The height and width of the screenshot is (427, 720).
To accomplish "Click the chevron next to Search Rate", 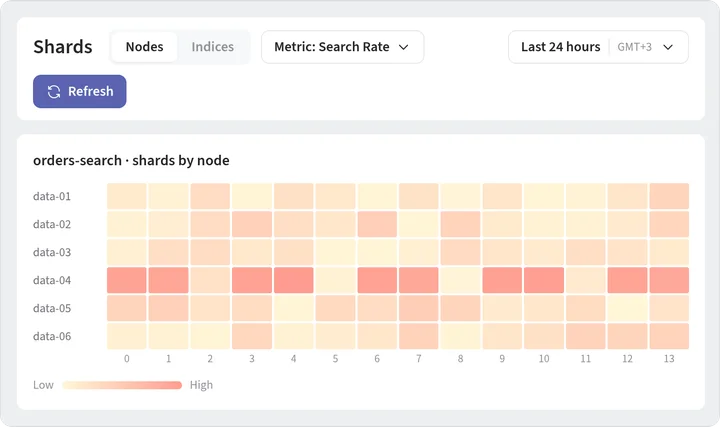I will coord(404,47).
